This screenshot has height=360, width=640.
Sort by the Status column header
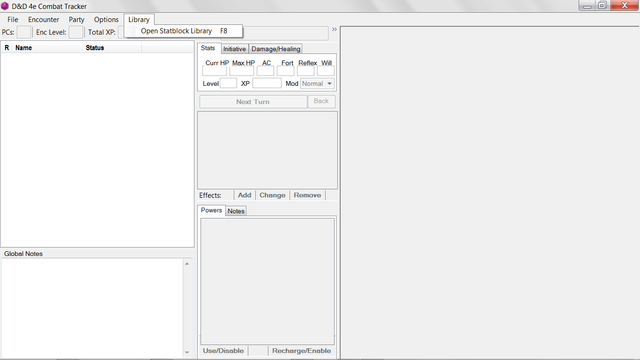coord(113,48)
